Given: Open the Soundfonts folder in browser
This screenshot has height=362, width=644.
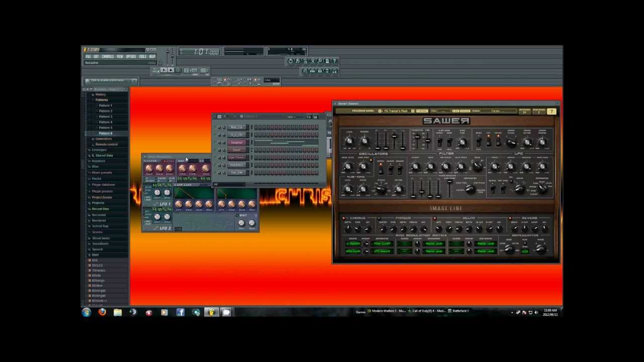Looking at the screenshot, I should tap(100, 244).
